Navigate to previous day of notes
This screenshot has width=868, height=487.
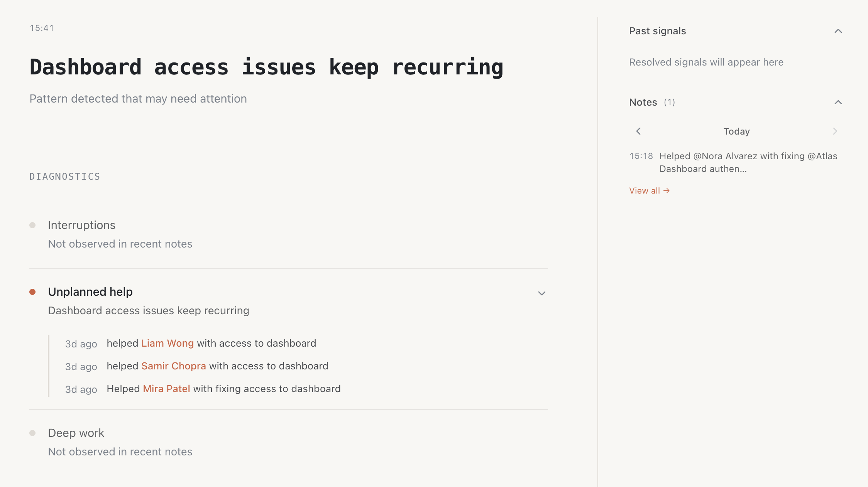coord(639,131)
